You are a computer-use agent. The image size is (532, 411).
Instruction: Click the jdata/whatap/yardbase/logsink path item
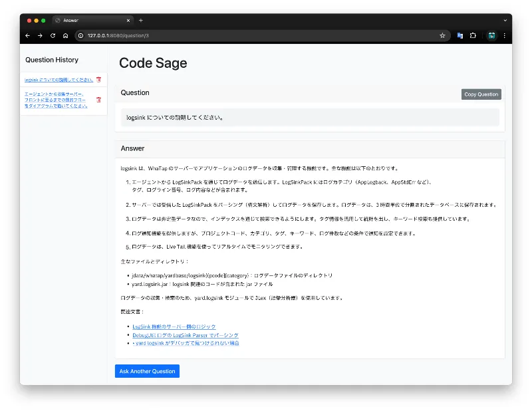coord(232,275)
